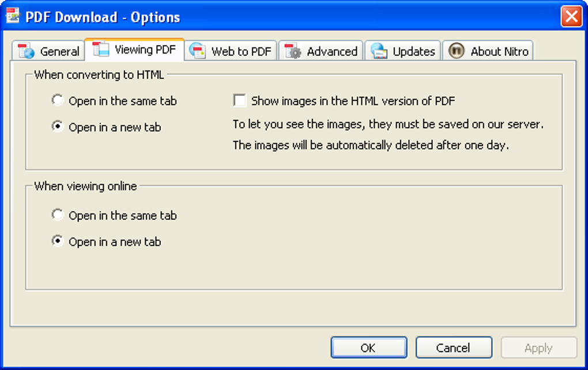
Task: Click the Viewing PDF tab icon
Action: (x=101, y=49)
